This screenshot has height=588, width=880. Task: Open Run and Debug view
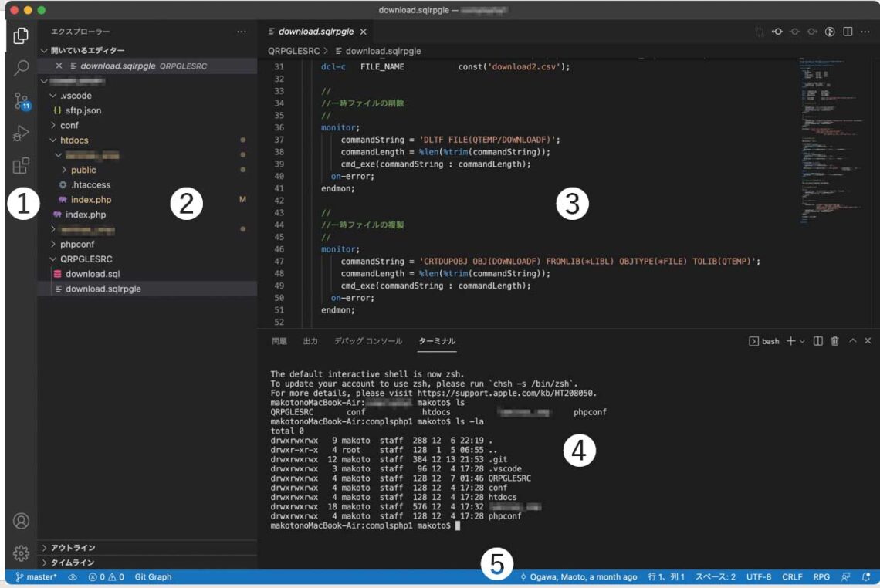click(x=22, y=133)
